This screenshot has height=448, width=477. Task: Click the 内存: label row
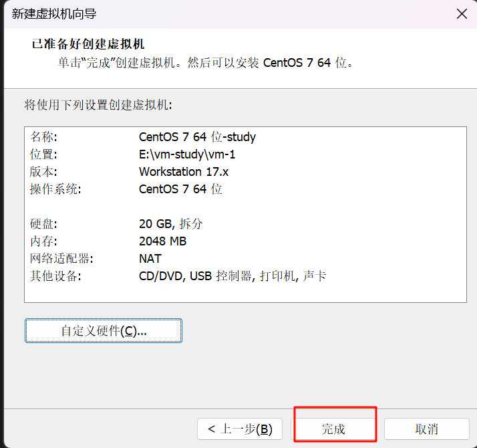click(x=43, y=241)
